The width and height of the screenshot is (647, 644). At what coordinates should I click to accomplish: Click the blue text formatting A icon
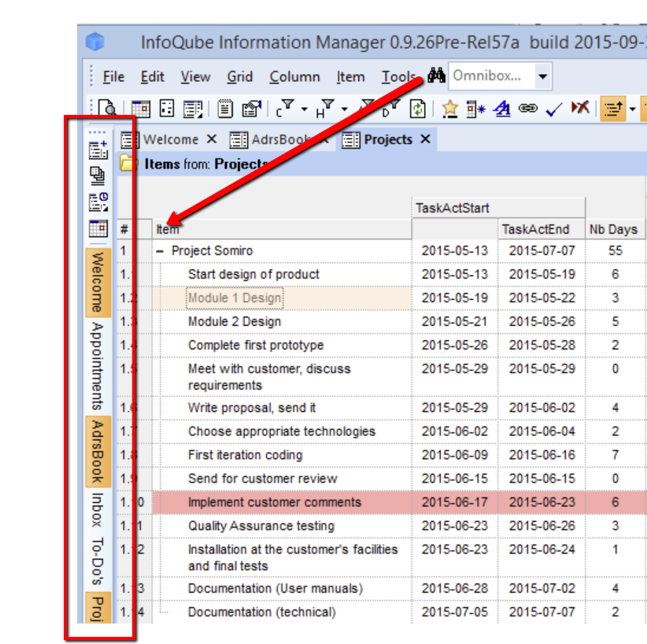501,109
